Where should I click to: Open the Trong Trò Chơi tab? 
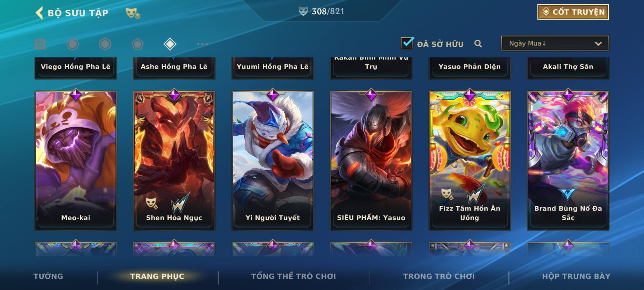[439, 276]
